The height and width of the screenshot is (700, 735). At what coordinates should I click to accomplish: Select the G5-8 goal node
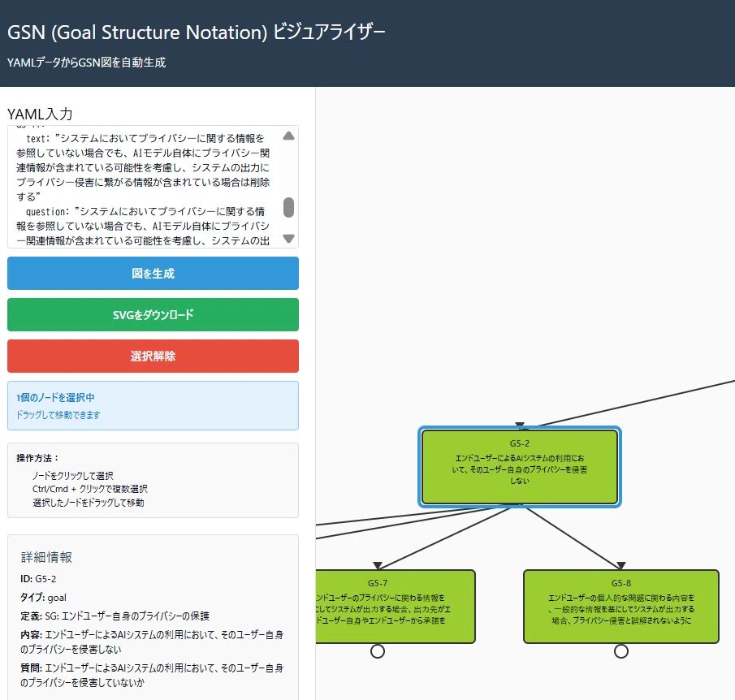coord(621,607)
